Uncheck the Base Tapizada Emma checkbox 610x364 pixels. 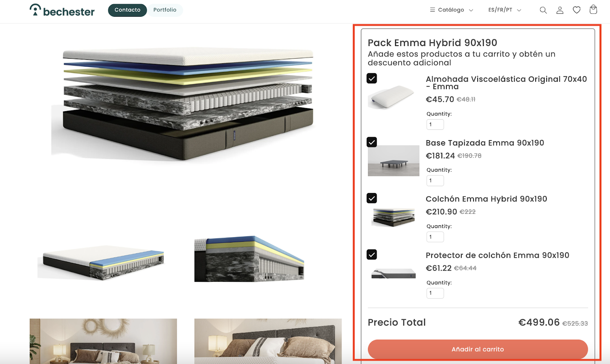pyautogui.click(x=372, y=142)
